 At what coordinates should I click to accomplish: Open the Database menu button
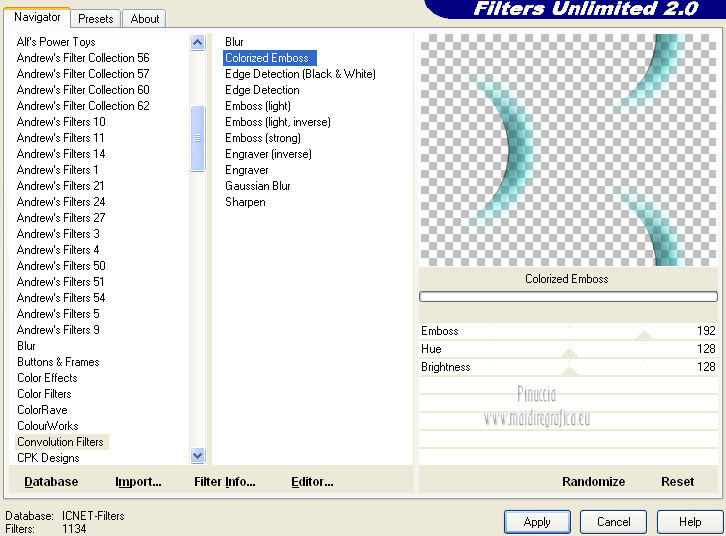click(51, 482)
